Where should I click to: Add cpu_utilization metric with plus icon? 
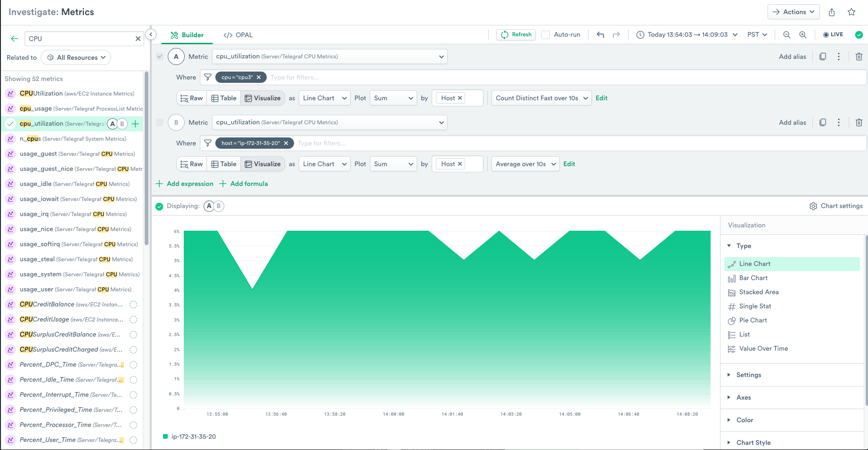point(135,124)
